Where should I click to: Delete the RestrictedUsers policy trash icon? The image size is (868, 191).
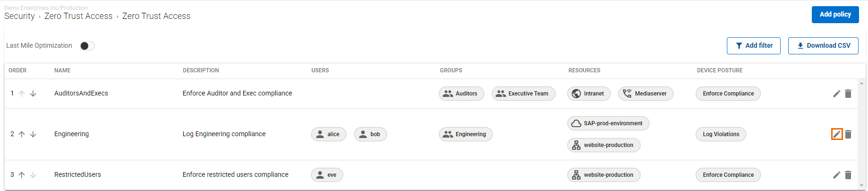pyautogui.click(x=848, y=175)
